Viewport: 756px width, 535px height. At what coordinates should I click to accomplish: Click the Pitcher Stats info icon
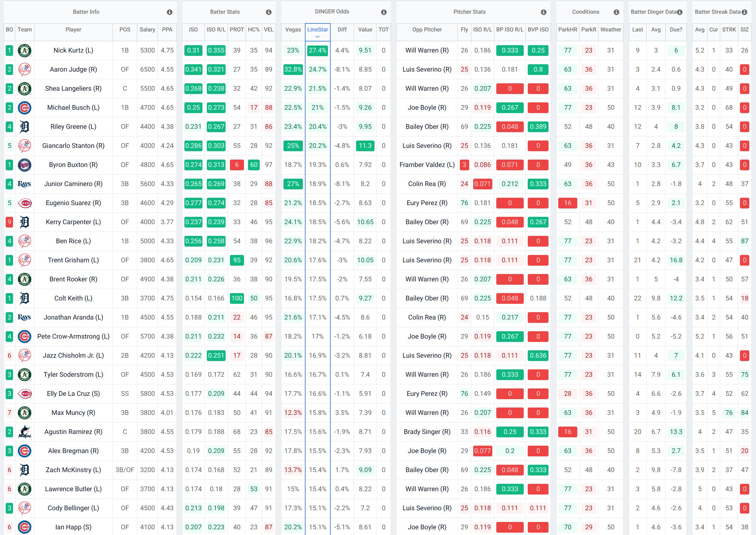click(543, 12)
